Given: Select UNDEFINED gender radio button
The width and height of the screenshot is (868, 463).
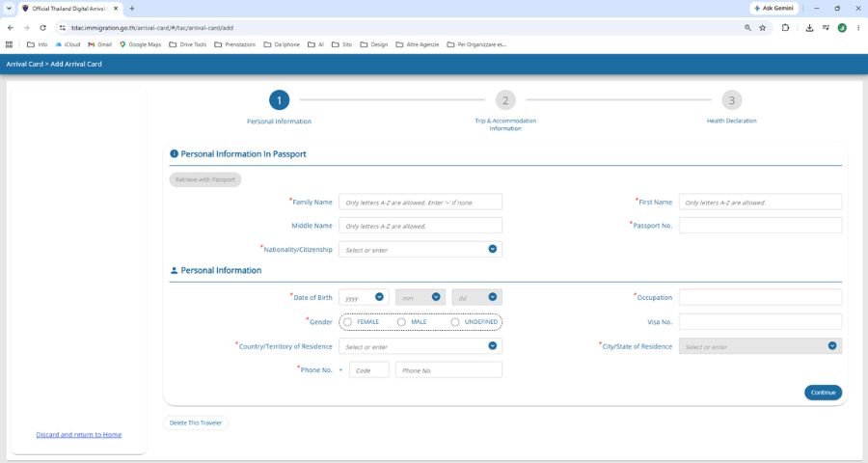Looking at the screenshot, I should coord(455,322).
